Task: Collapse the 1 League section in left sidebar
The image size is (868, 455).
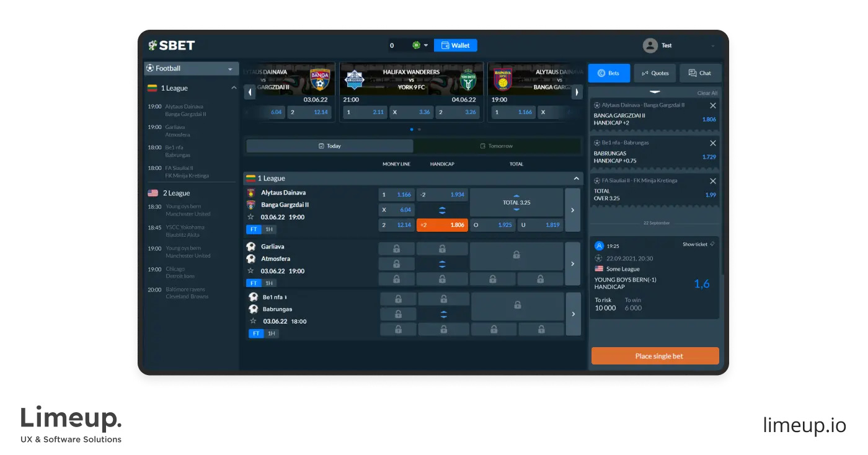Action: 234,87
